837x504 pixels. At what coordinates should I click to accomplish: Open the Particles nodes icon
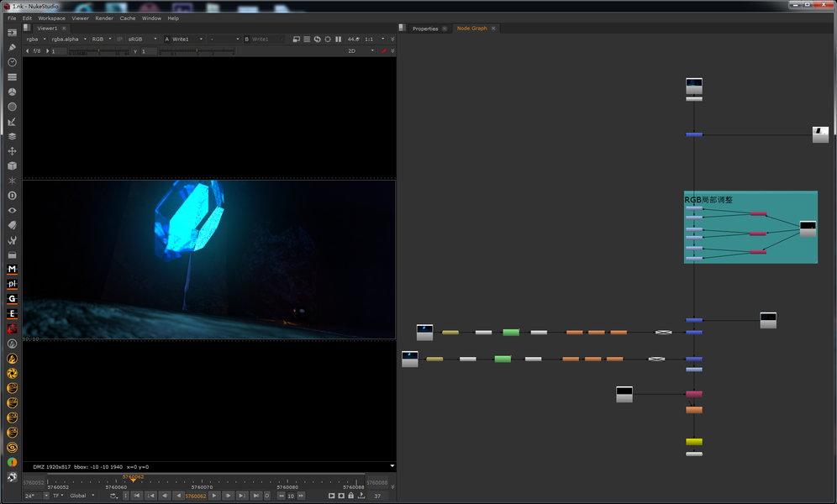12,181
